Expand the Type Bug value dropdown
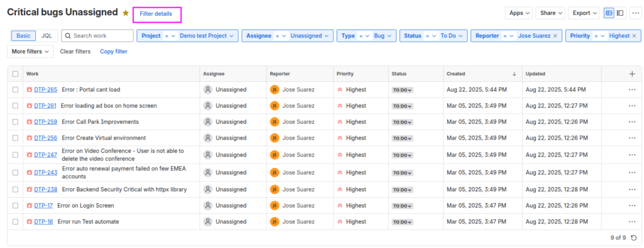This screenshot has height=248, width=644. pos(382,36)
